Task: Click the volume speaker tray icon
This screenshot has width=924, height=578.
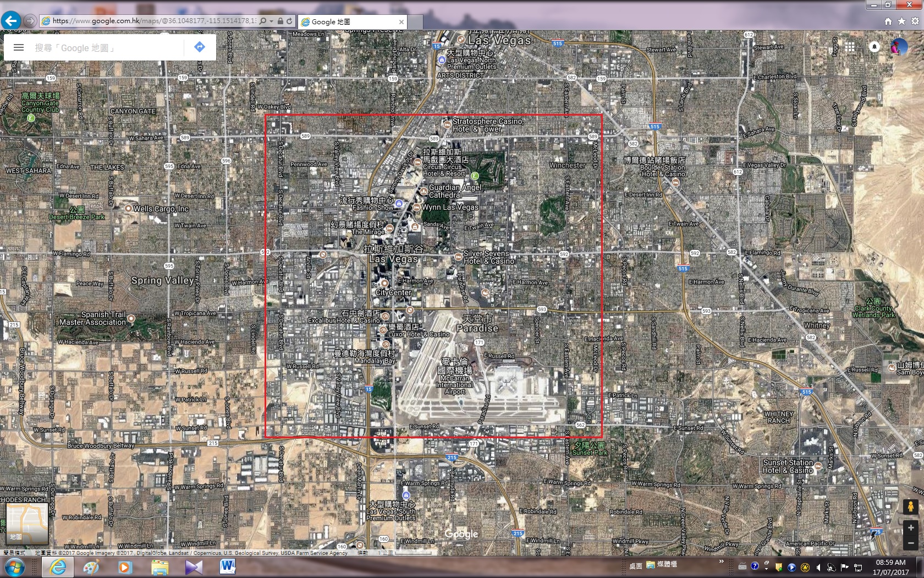Action: pyautogui.click(x=818, y=566)
